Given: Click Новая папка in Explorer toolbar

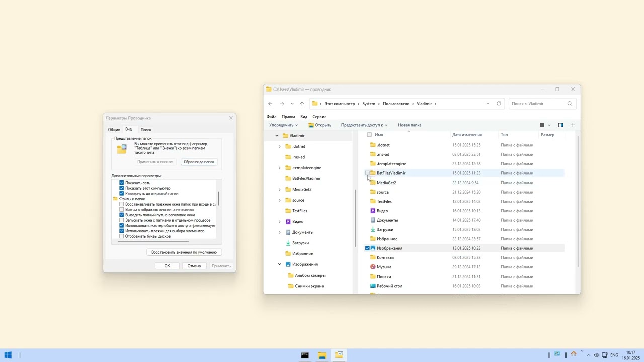Looking at the screenshot, I should [410, 125].
